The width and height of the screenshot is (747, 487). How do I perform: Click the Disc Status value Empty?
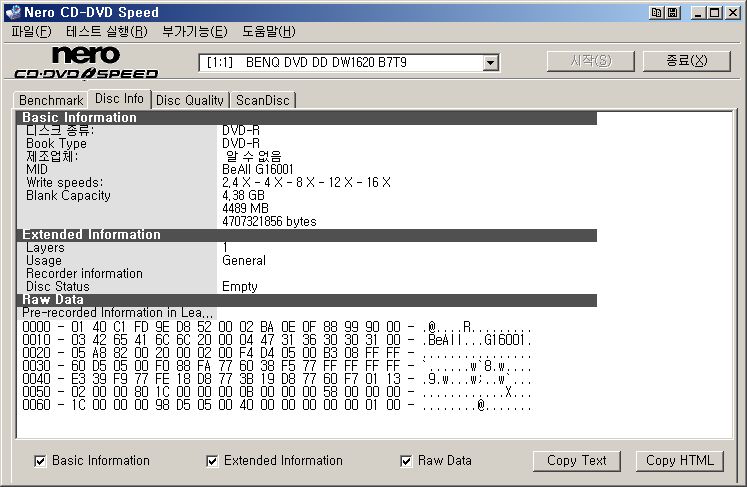tap(240, 286)
